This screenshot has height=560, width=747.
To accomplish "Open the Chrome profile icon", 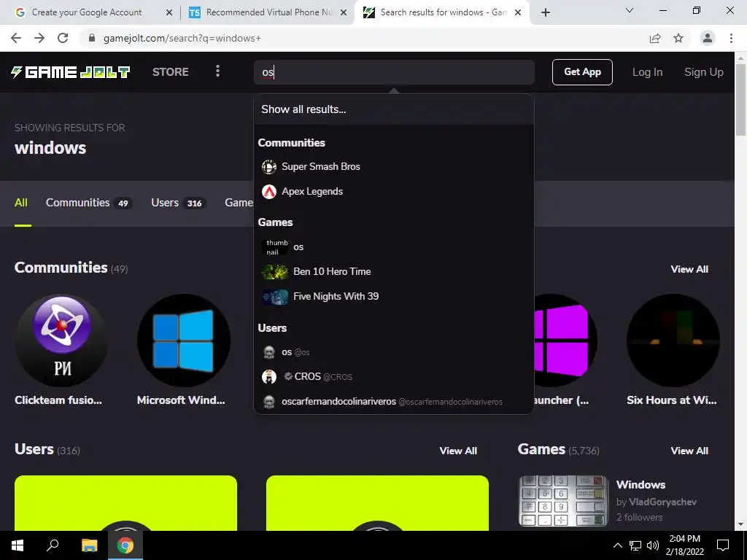I will click(x=708, y=38).
